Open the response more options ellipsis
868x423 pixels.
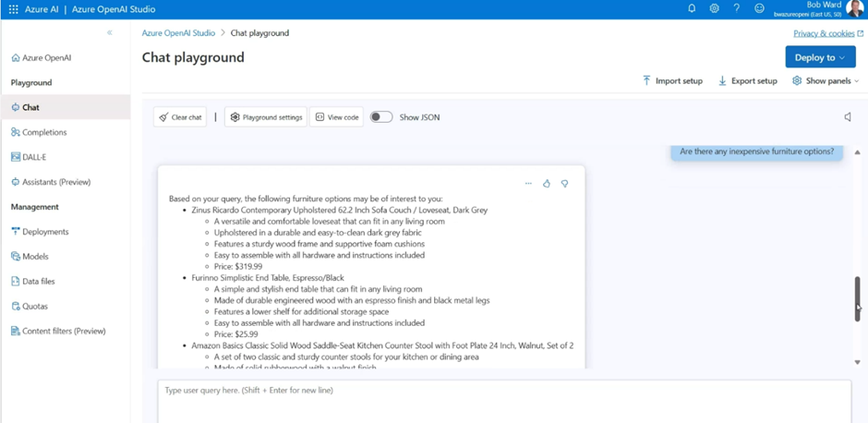pos(529,183)
